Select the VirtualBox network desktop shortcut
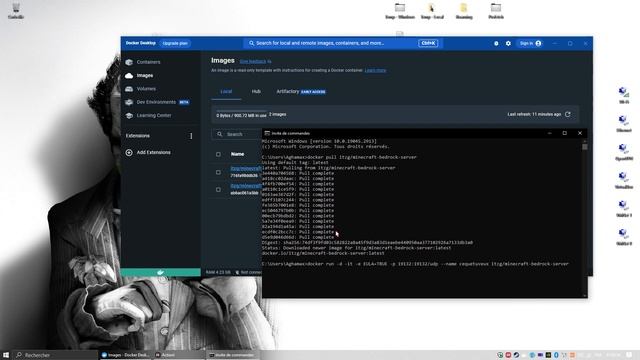The height and width of the screenshot is (360, 640). click(624, 180)
